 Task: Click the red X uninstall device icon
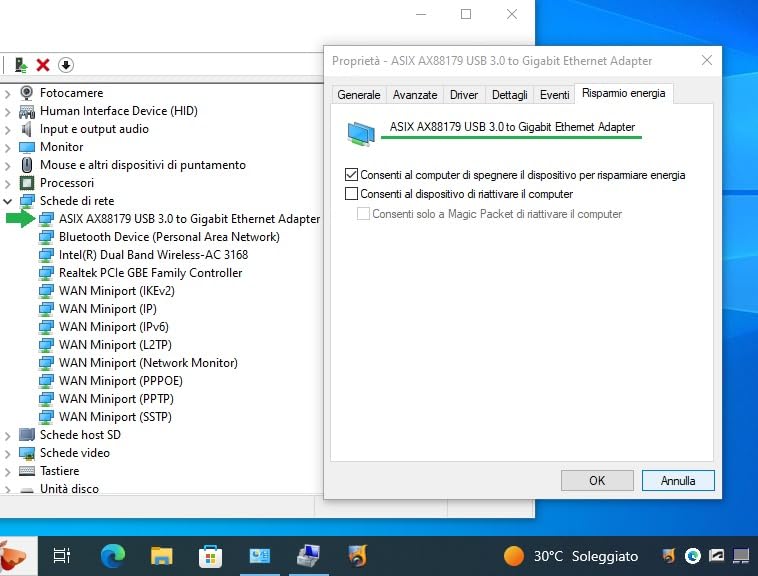tap(43, 65)
